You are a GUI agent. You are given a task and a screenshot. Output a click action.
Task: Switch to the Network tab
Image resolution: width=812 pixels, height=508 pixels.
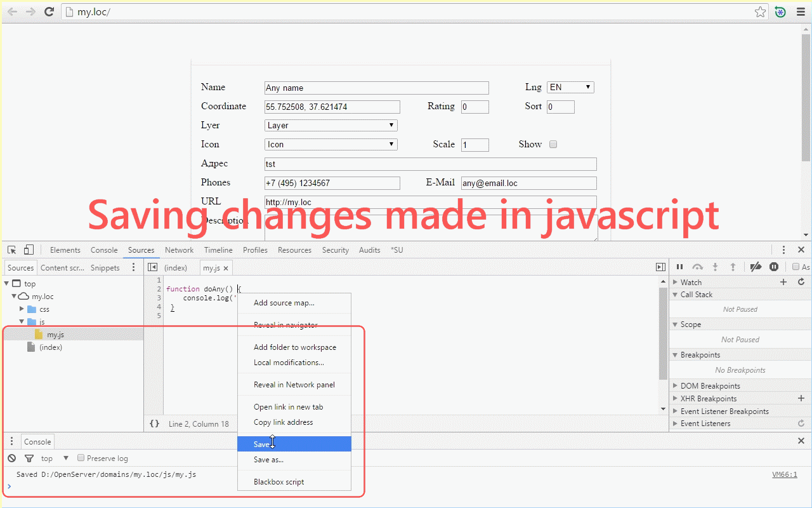click(179, 250)
